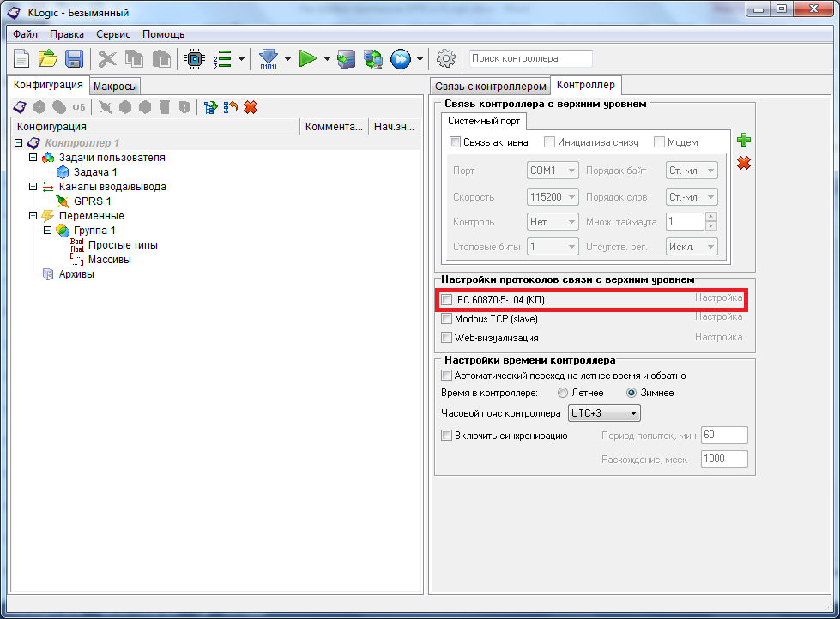Collapse the Переменные tree node
This screenshot has height=619, width=840.
click(33, 216)
